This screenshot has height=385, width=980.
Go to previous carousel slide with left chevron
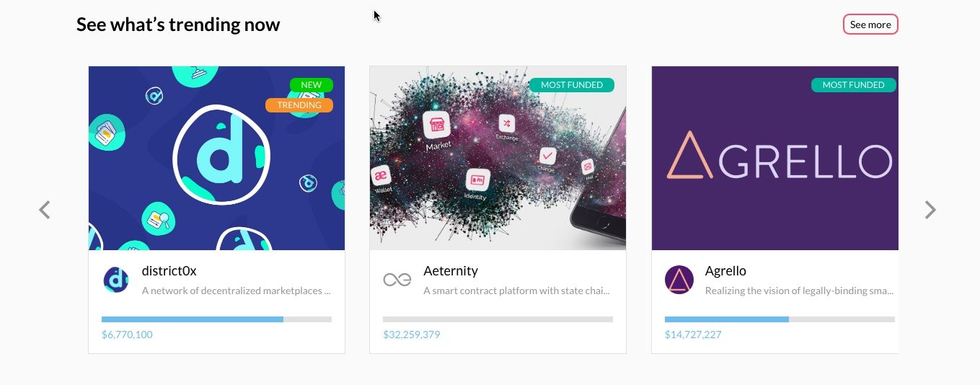pyautogui.click(x=45, y=210)
